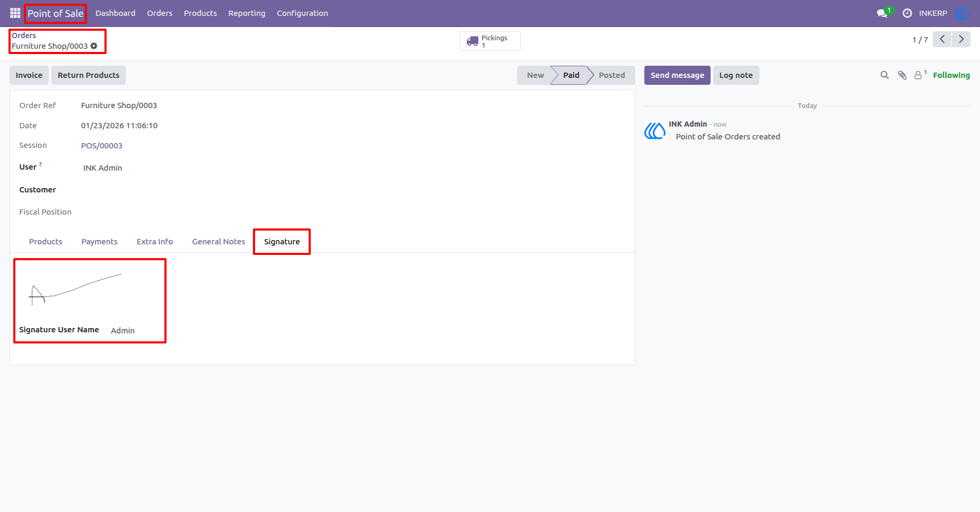Select the Paid status stage
This screenshot has width=980, height=512.
pos(571,75)
